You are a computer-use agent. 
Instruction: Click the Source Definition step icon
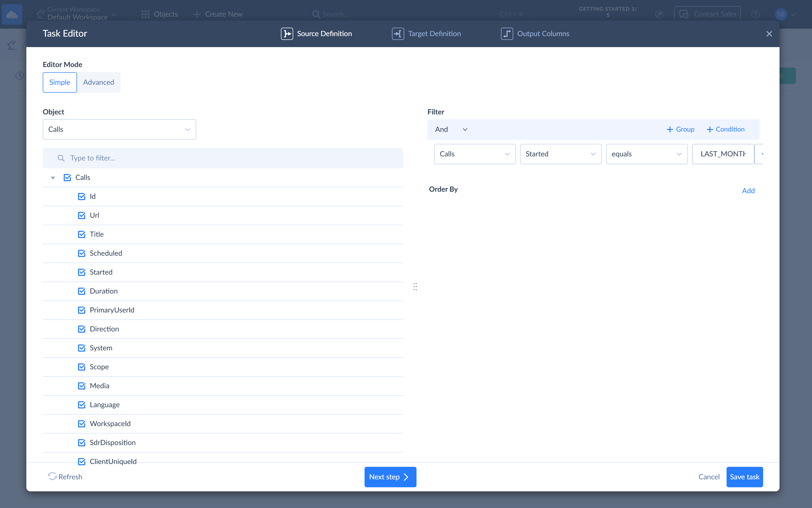tap(287, 34)
